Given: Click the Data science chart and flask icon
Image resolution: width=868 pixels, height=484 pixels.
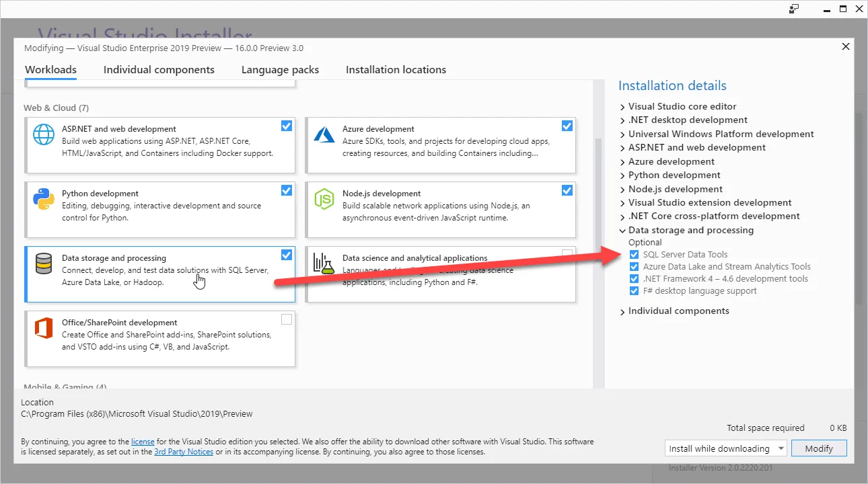Looking at the screenshot, I should click(x=324, y=264).
